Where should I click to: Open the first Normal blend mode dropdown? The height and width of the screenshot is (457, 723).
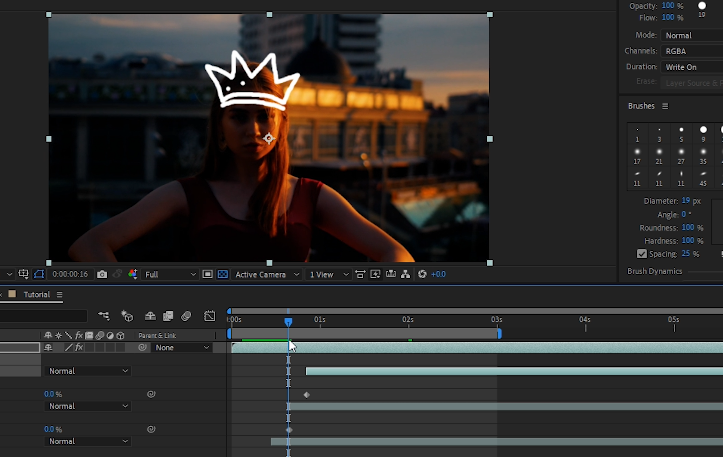point(88,371)
